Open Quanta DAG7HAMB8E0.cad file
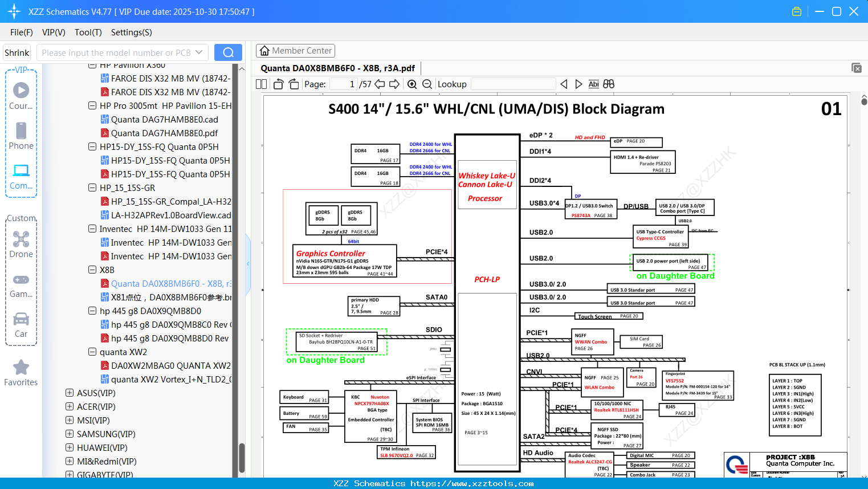 (x=165, y=119)
